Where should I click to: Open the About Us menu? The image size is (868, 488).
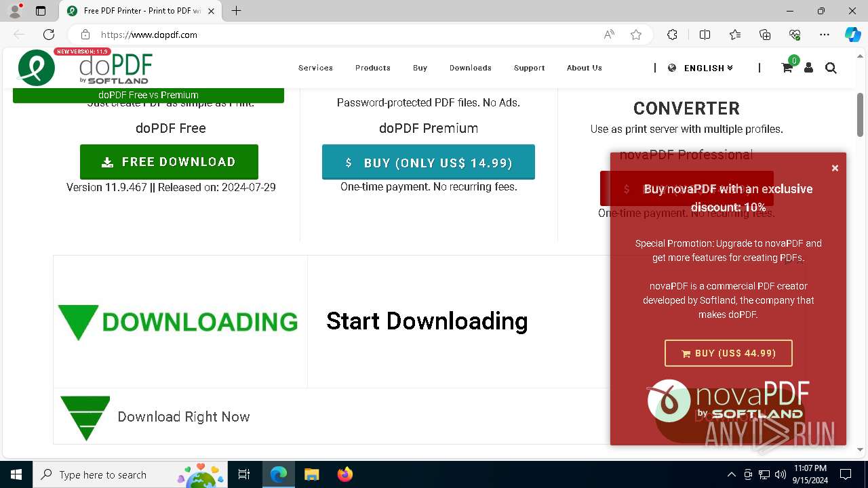(x=585, y=68)
